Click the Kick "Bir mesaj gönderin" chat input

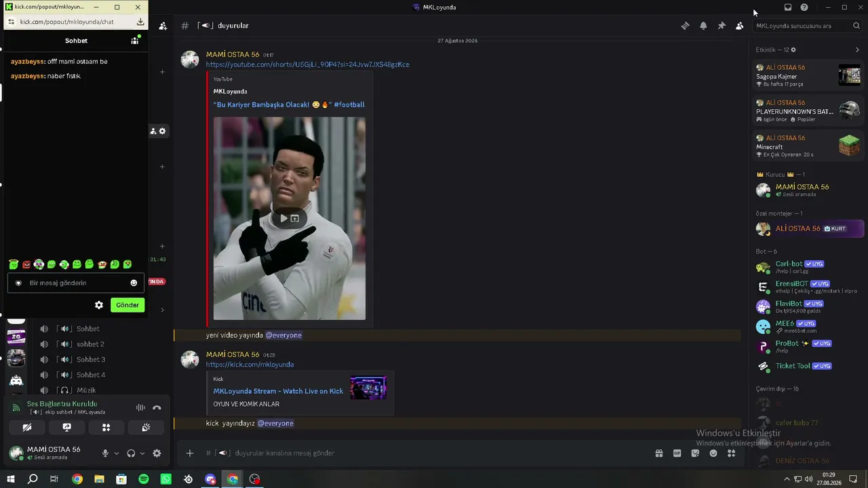[x=75, y=283]
